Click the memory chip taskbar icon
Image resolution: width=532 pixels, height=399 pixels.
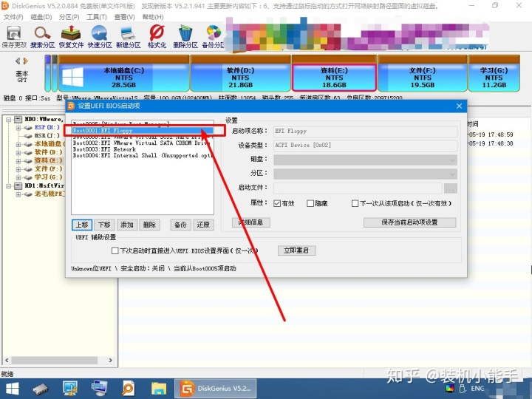41,389
